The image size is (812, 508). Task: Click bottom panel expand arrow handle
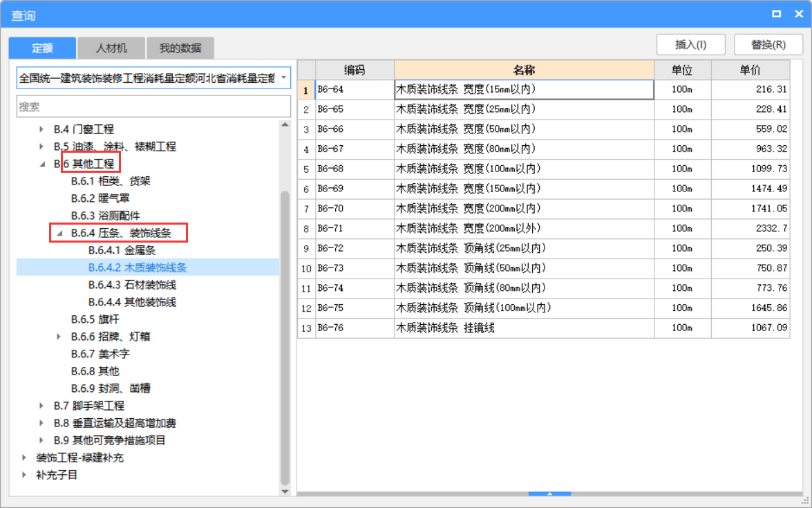549,493
